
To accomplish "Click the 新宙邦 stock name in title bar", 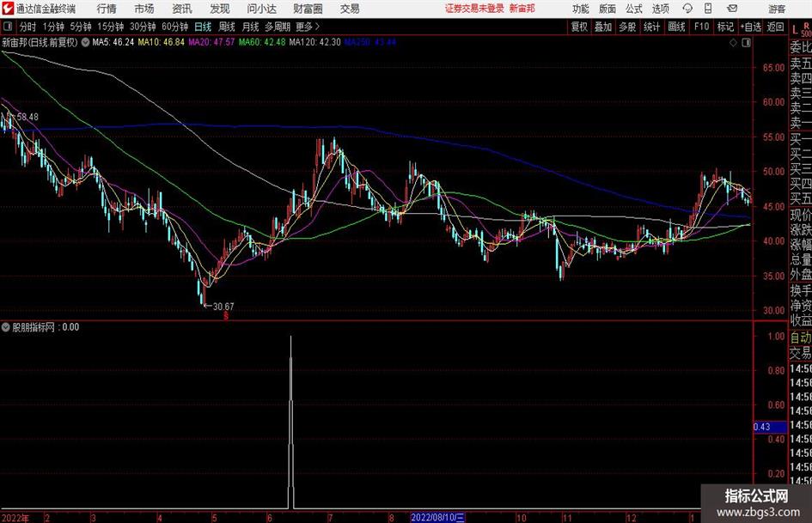I will pyautogui.click(x=522, y=9).
